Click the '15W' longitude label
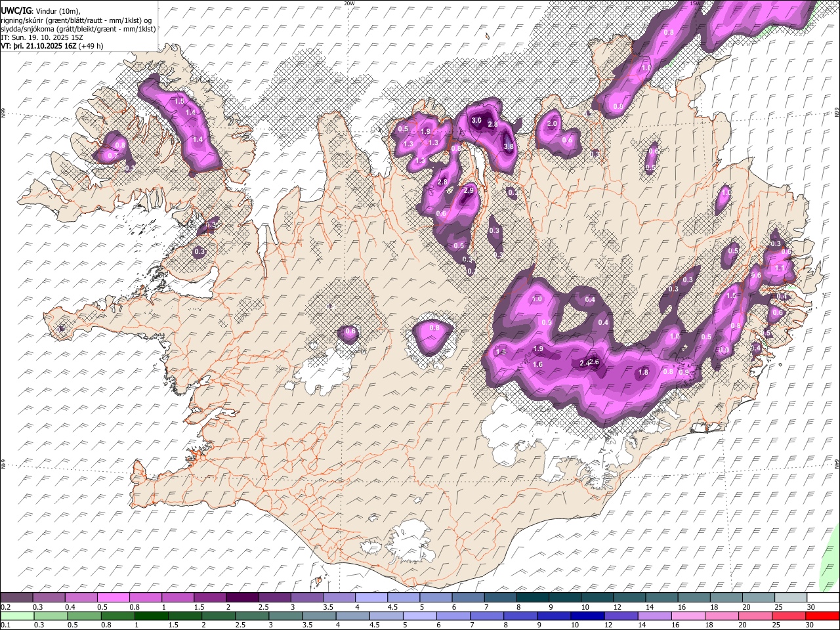 point(696,3)
